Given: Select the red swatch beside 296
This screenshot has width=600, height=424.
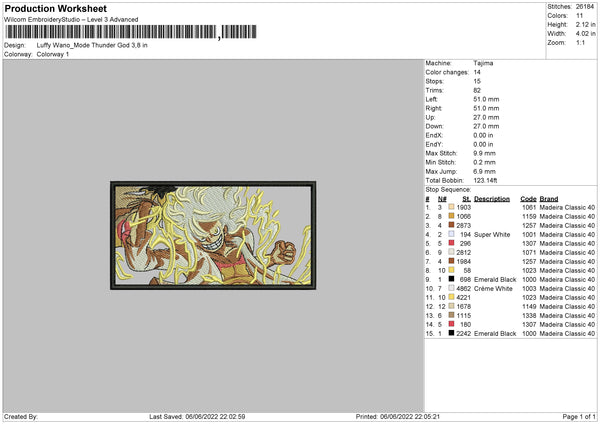Looking at the screenshot, I should point(451,243).
